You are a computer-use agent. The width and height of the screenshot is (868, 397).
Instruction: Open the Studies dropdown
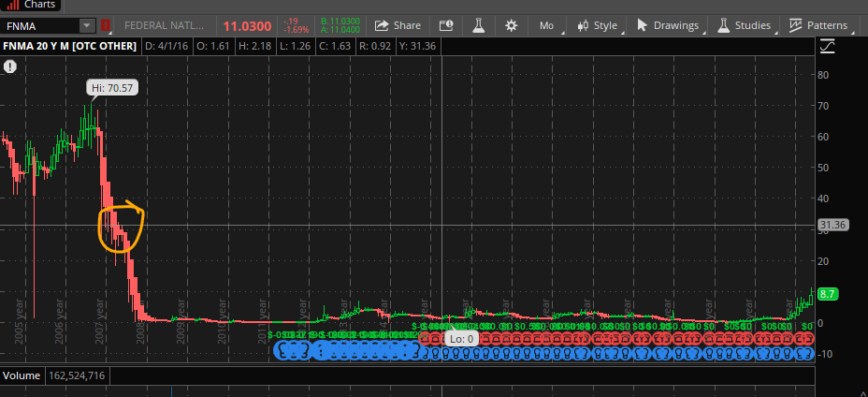coord(744,25)
